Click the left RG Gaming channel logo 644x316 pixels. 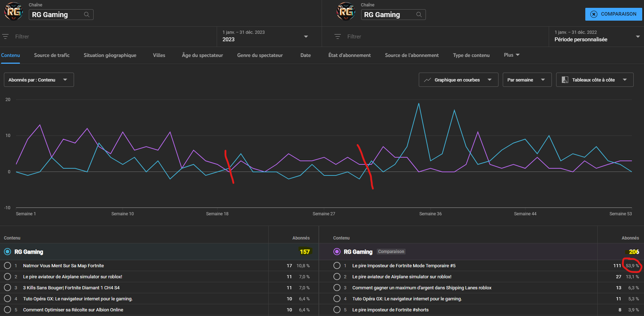(14, 11)
